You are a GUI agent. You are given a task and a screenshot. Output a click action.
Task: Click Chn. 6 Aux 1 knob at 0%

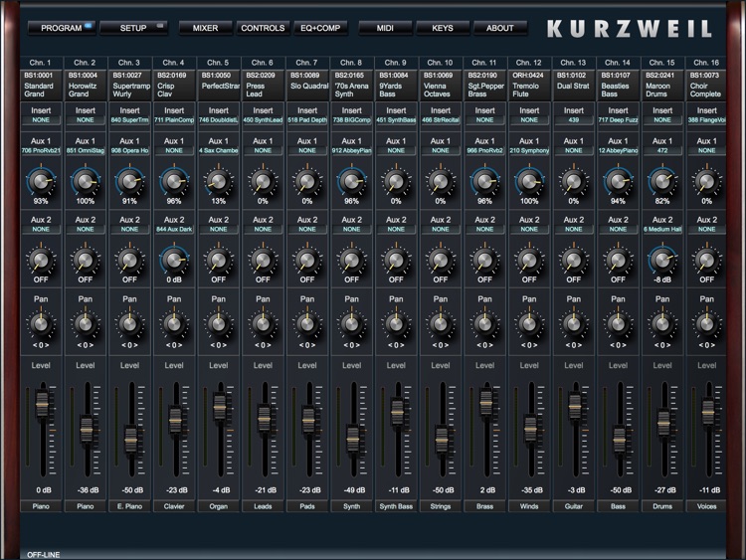[263, 181]
